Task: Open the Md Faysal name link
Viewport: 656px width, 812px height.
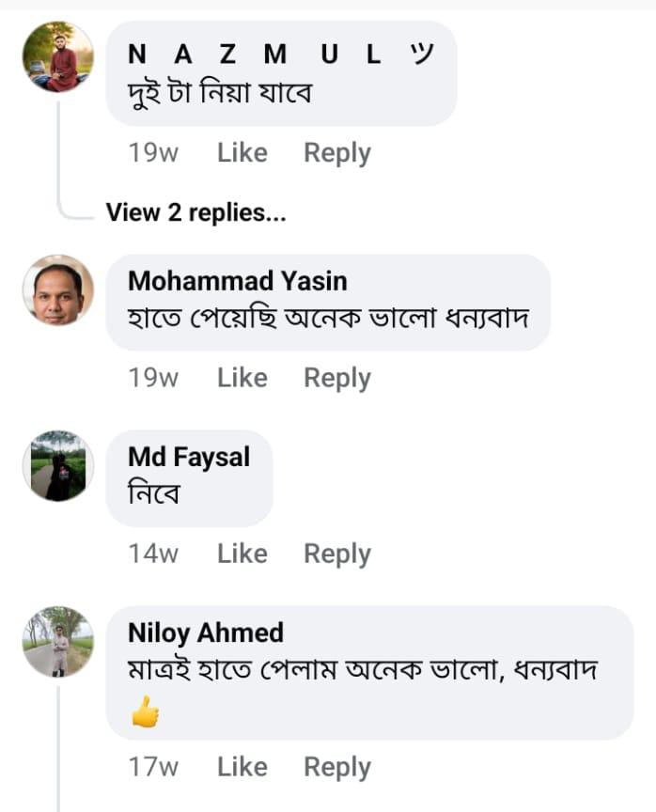Action: coord(189,458)
